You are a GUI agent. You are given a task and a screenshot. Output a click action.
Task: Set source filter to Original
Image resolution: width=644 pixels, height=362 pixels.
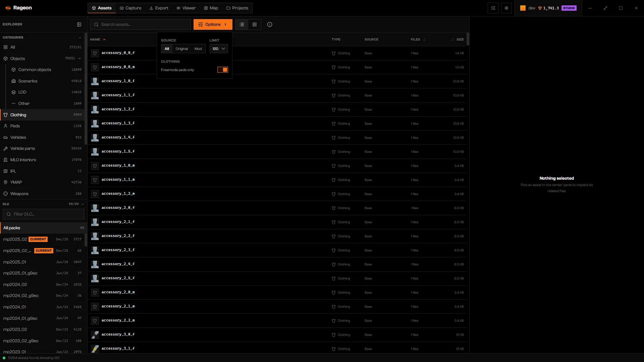[181, 49]
